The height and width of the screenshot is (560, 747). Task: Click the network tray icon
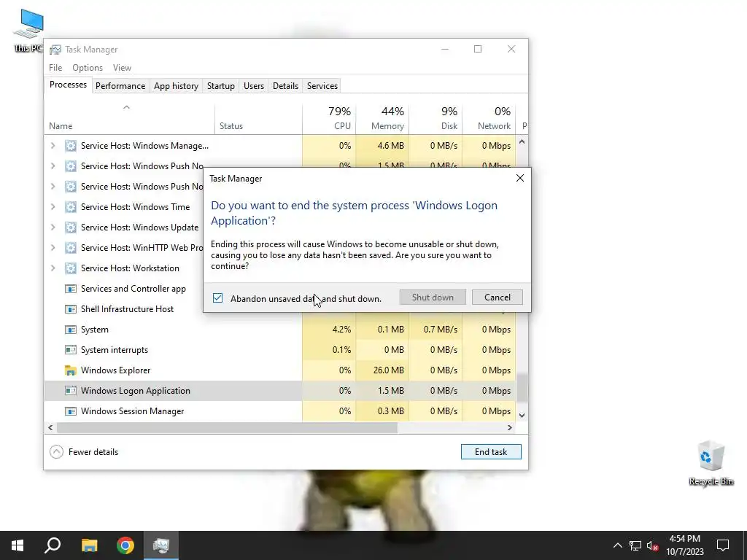[x=635, y=545]
